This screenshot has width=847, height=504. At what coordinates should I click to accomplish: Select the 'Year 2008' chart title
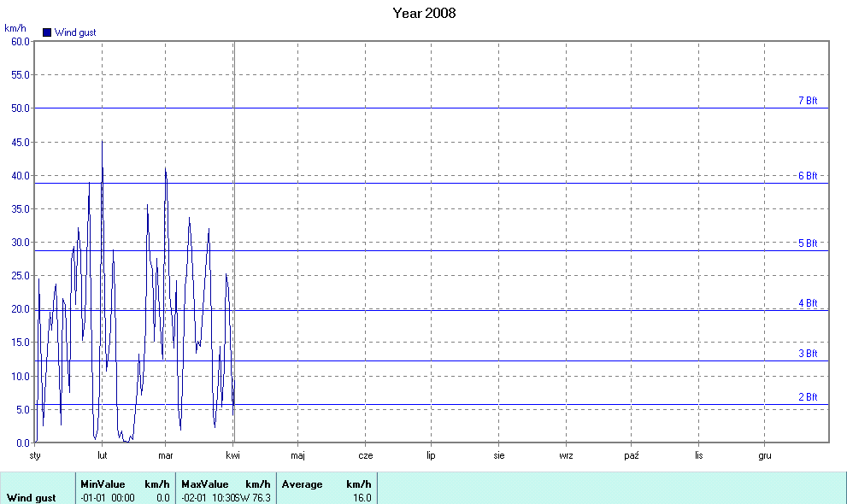tap(424, 13)
